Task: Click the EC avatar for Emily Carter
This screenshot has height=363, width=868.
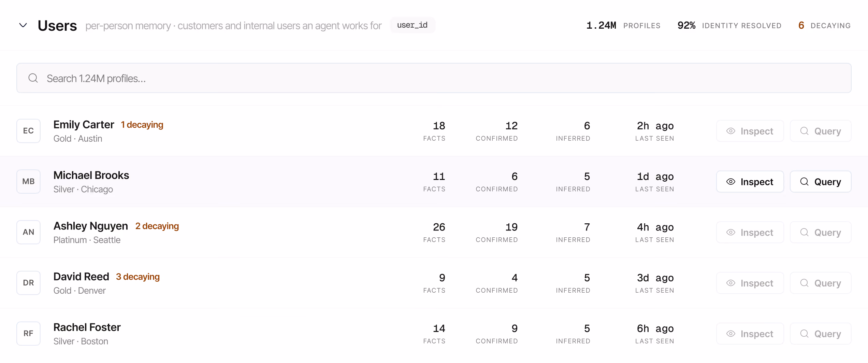Action: pos(28,131)
